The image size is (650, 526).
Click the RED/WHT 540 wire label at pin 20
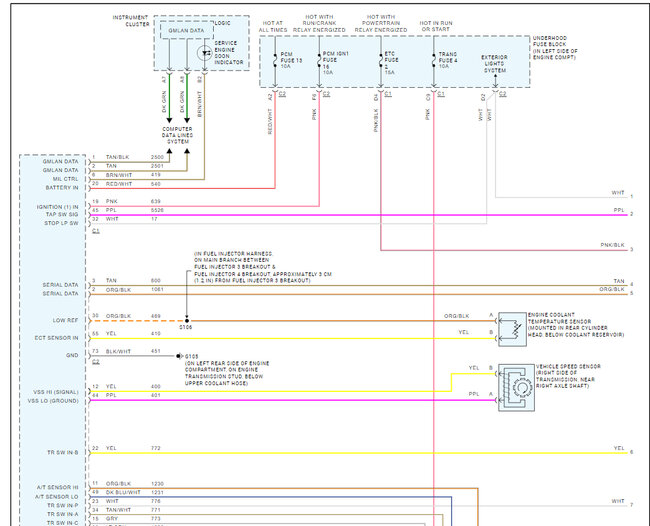pos(119,184)
